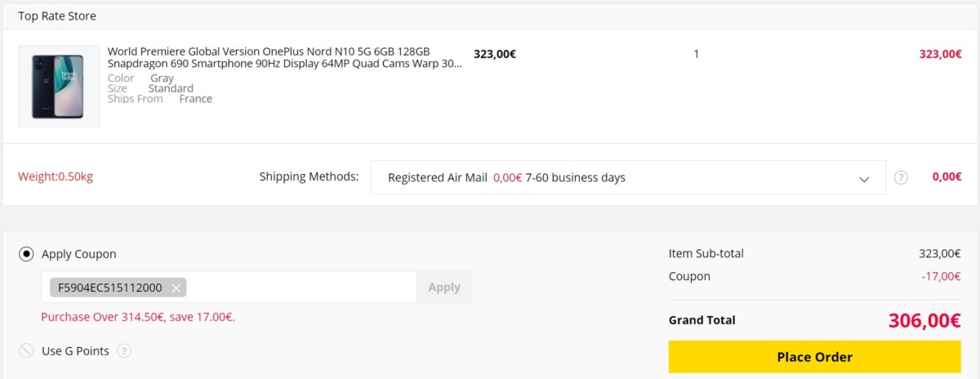This screenshot has height=379, width=980.
Task: Remove coupon code F5904EC515112000 with the X icon
Action: click(176, 288)
